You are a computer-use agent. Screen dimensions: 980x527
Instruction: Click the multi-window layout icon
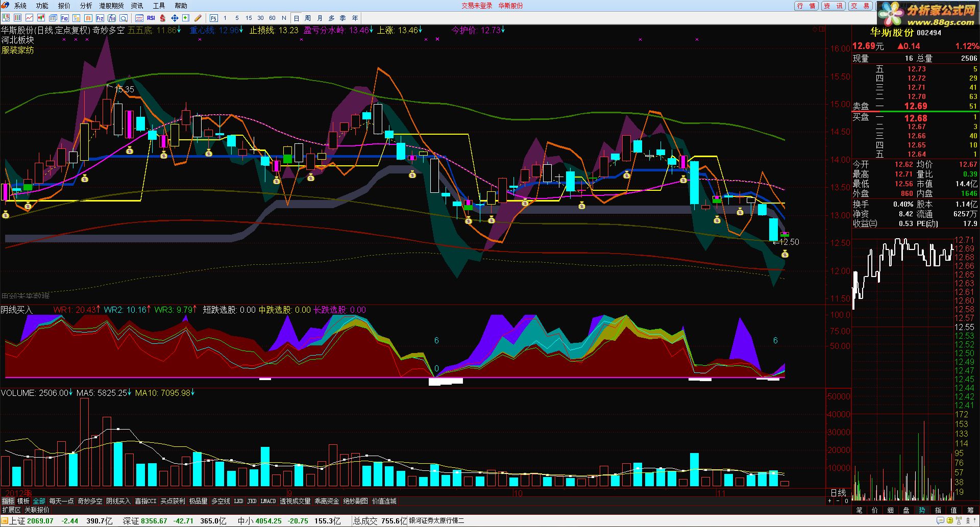point(53,18)
